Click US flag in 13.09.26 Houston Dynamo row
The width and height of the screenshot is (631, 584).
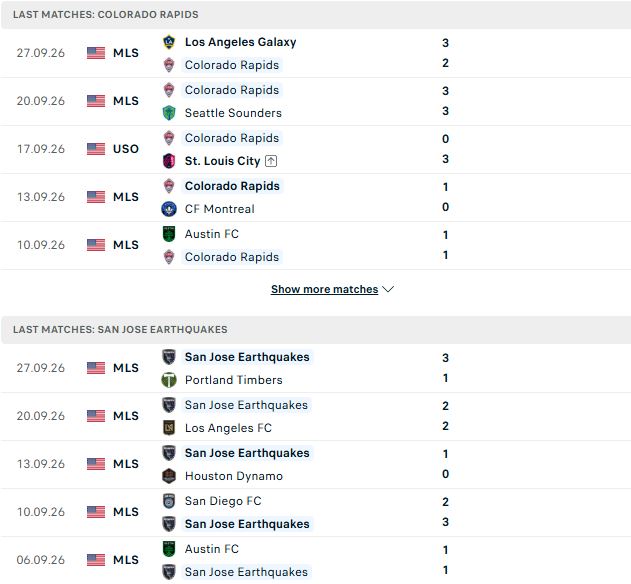pos(96,464)
